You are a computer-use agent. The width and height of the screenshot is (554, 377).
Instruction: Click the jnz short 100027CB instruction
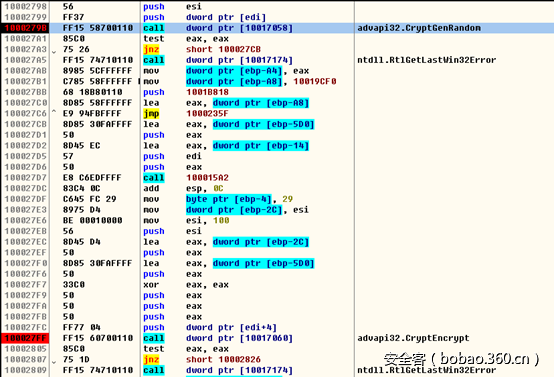(202, 49)
